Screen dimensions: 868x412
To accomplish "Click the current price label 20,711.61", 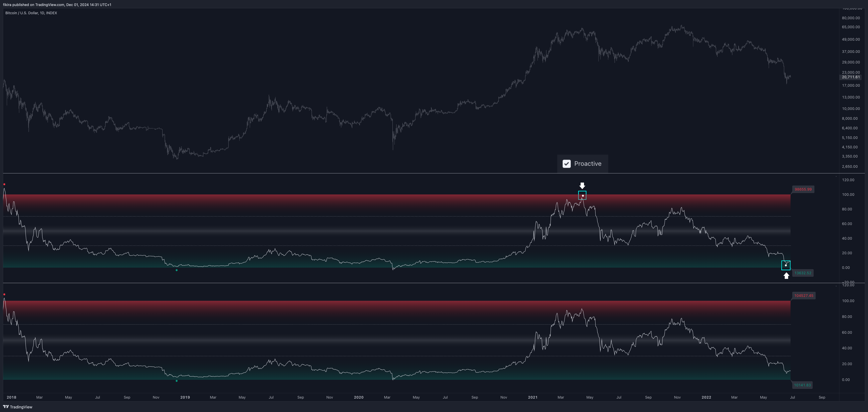I will click(850, 77).
